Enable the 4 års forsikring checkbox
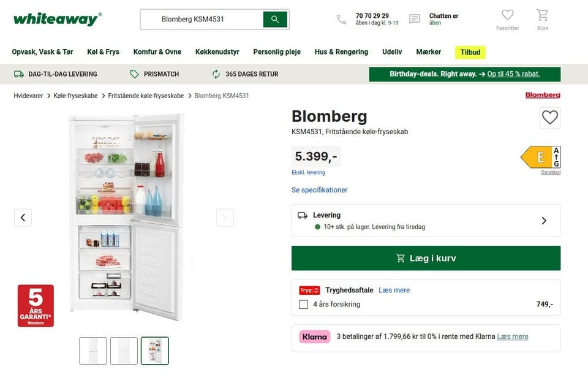Screen dimensions: 588x391 [303, 305]
